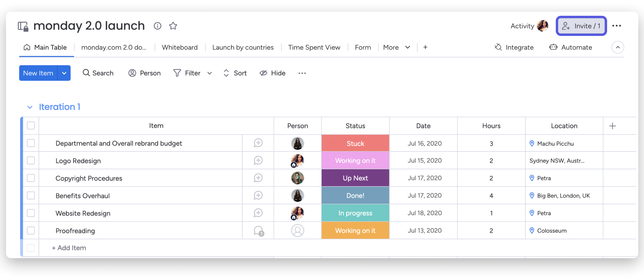
Task: Add a new column with plus icon
Action: (x=612, y=126)
